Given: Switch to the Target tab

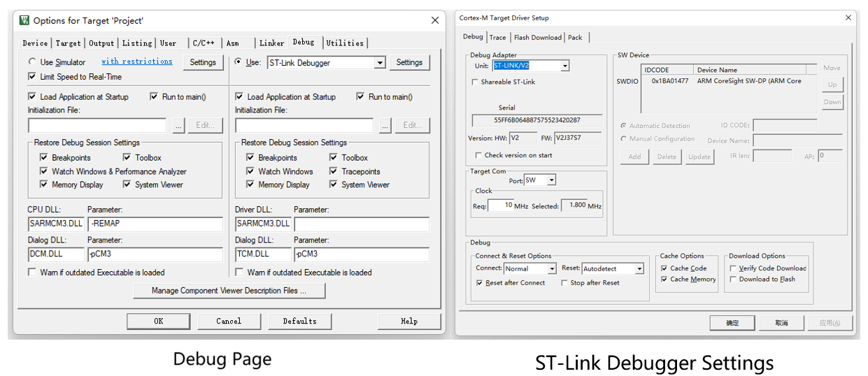Looking at the screenshot, I should coord(69,43).
